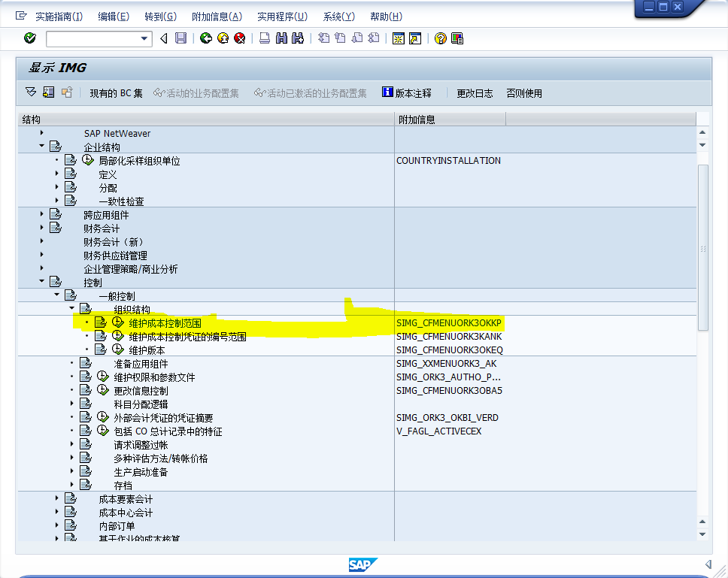This screenshot has height=578, width=728.
Task: Click the Create New Session icon
Action: click(399, 38)
